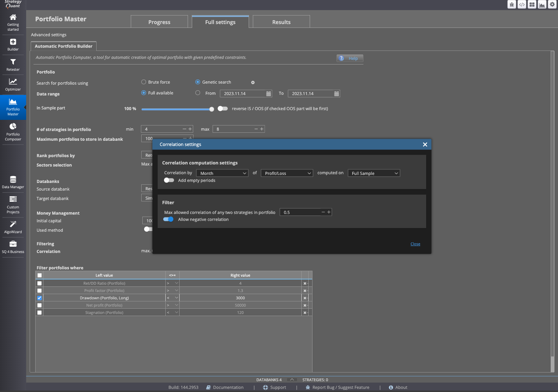Select the Automatic Portfolio Builder tab
558x392 pixels.
[63, 46]
